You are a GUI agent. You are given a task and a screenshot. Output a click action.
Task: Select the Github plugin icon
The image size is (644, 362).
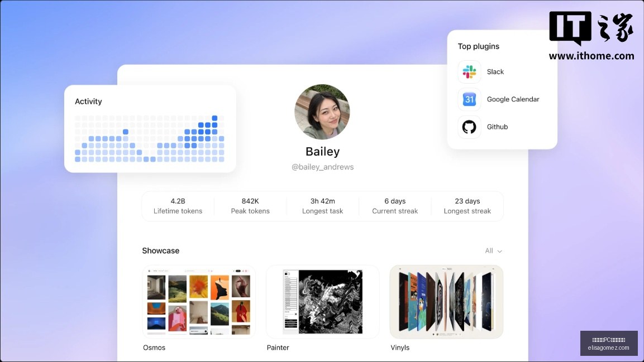pos(469,127)
